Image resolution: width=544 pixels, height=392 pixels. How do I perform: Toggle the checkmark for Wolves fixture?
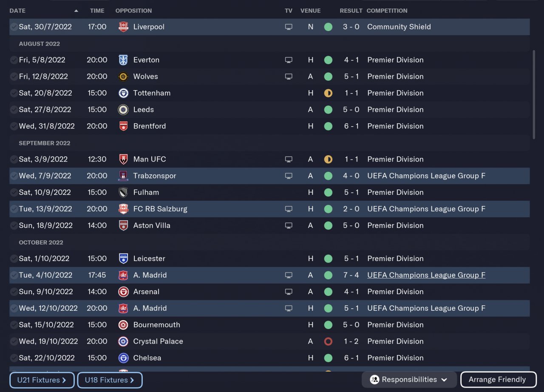(x=14, y=77)
